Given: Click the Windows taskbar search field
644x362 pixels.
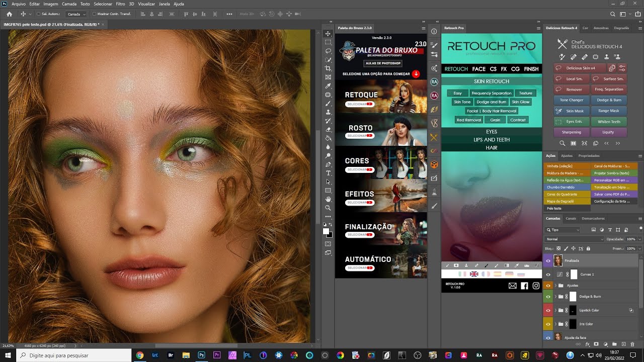Looking at the screenshot, I should click(x=74, y=355).
